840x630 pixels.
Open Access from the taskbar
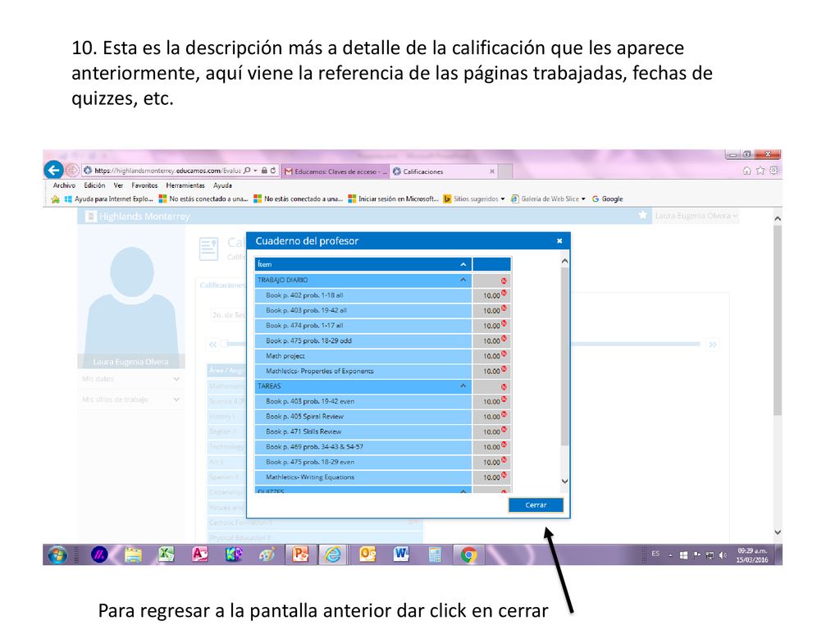(x=200, y=555)
